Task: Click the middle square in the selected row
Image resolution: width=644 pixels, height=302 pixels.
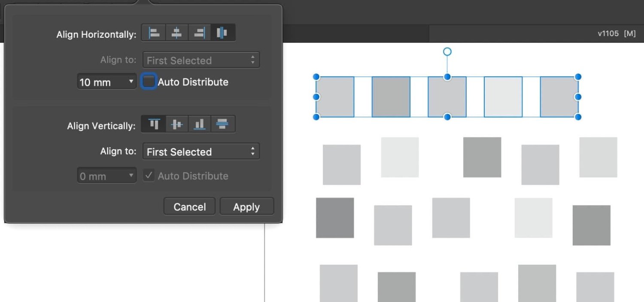Action: coord(447,97)
